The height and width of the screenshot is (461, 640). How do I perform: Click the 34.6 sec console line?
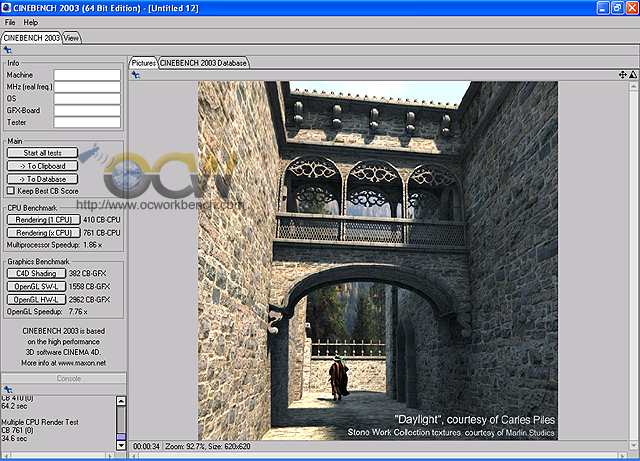pyautogui.click(x=14, y=439)
